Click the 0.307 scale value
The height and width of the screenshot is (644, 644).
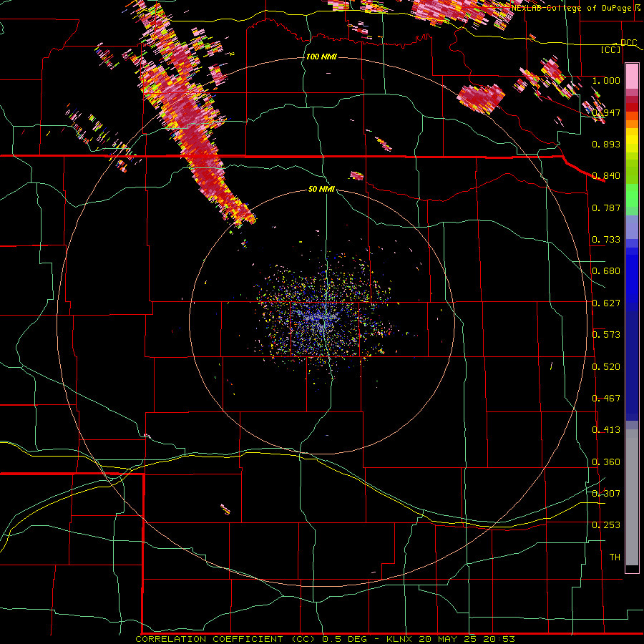pos(606,494)
